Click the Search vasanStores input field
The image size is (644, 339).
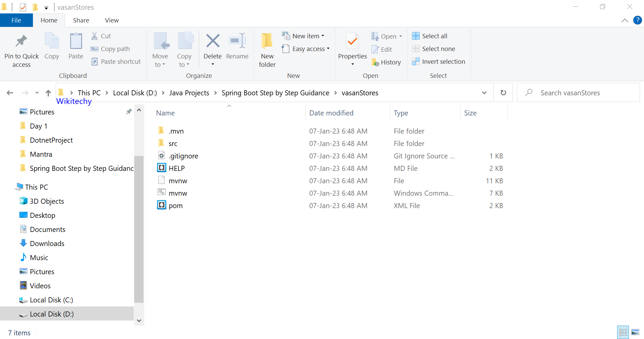pyautogui.click(x=584, y=93)
